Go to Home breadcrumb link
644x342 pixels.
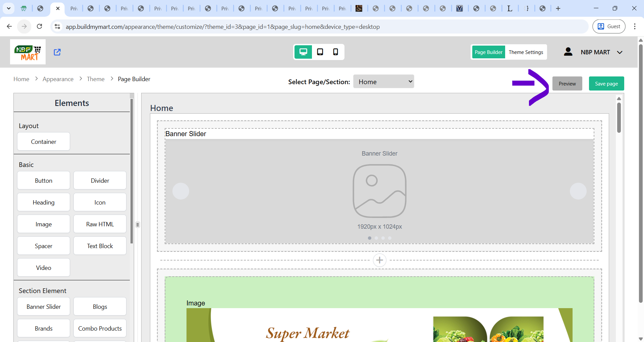pyautogui.click(x=21, y=79)
